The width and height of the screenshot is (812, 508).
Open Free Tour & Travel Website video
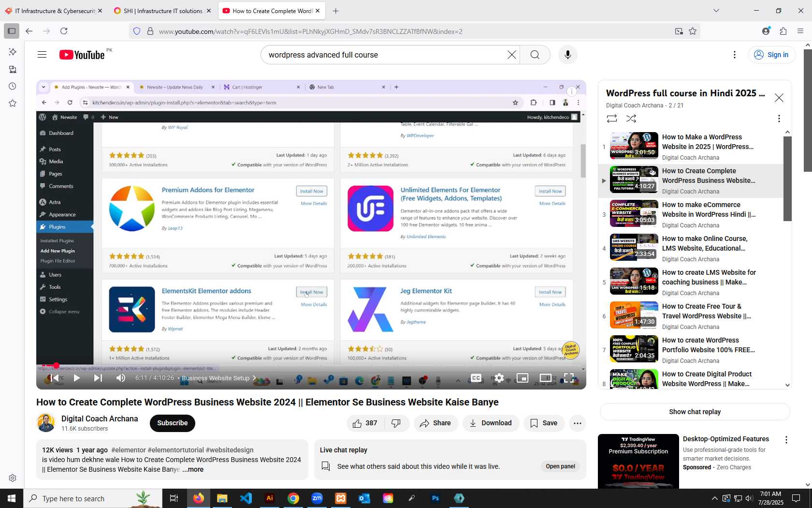click(691, 316)
